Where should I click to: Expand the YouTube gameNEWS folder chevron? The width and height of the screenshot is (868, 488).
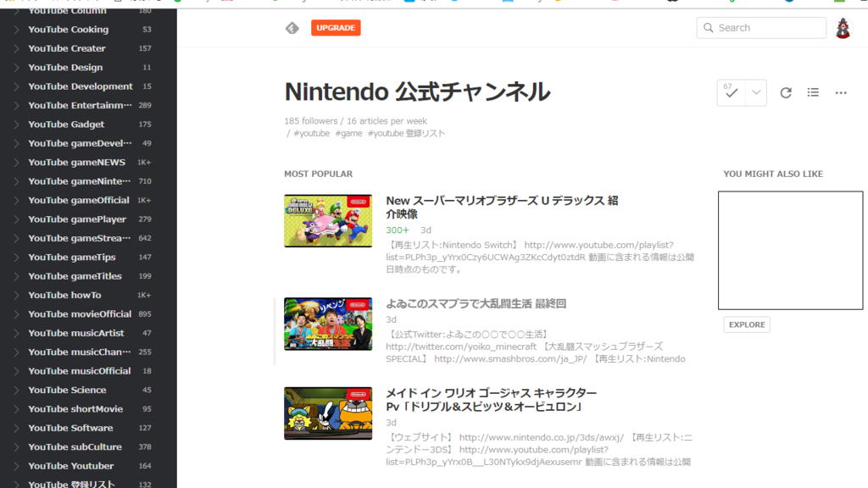[16, 162]
